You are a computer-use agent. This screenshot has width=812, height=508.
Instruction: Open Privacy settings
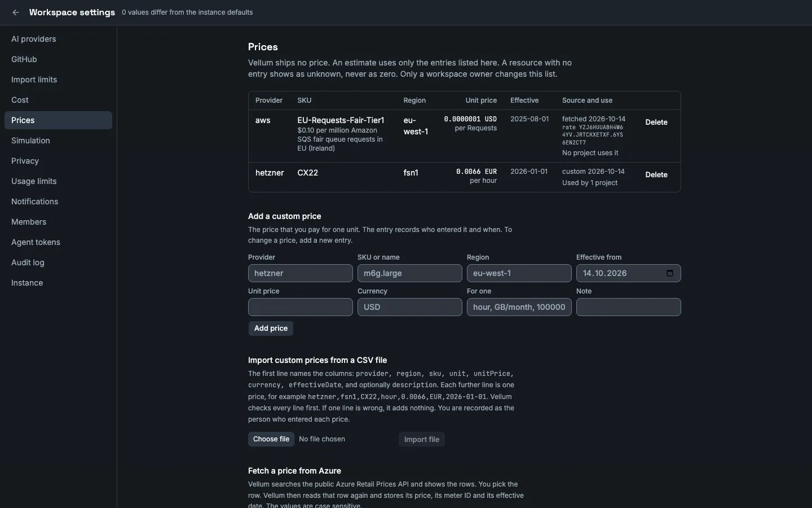(x=58, y=161)
